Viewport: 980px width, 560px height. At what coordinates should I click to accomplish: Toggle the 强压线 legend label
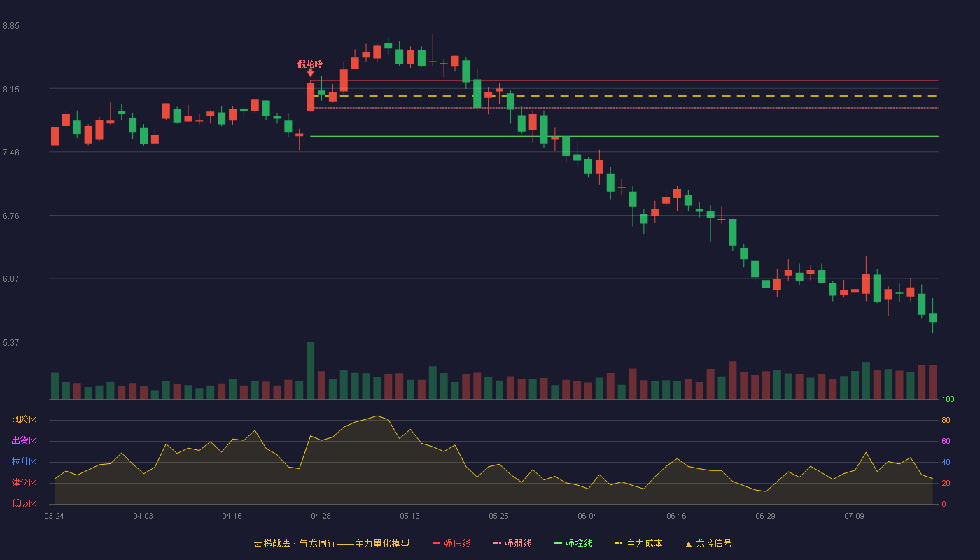click(x=457, y=543)
